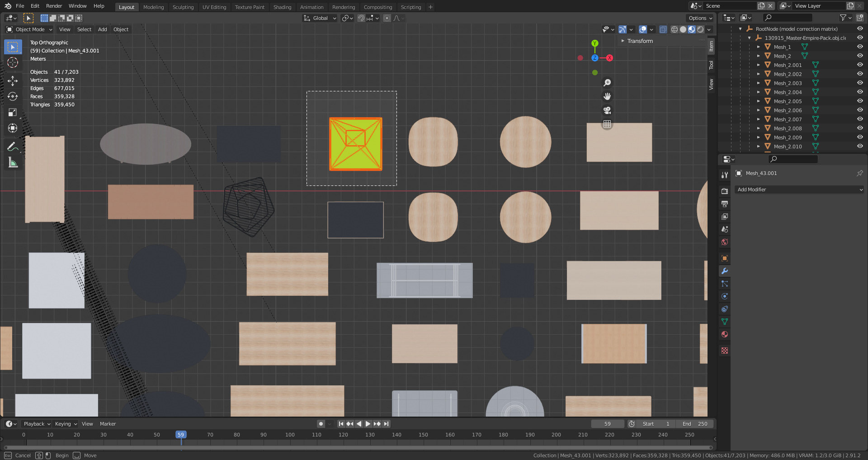Toggle X-ray display in viewport header
The width and height of the screenshot is (868, 460).
tap(663, 29)
